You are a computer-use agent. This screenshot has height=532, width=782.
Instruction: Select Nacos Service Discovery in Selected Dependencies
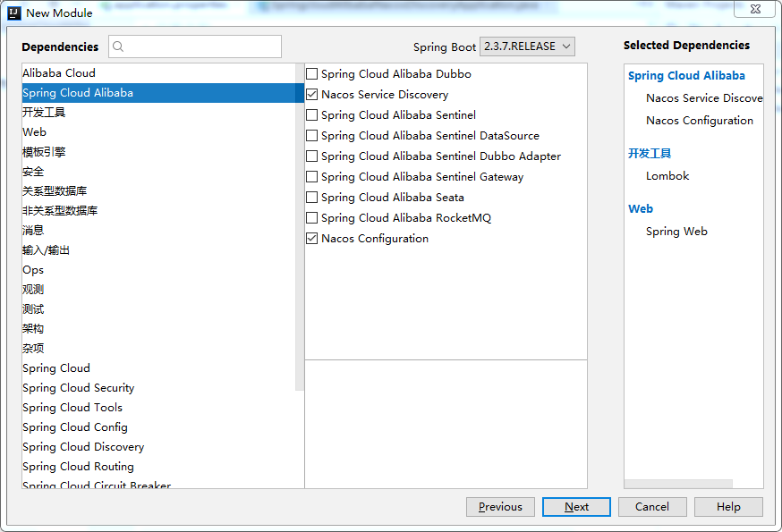pos(704,98)
